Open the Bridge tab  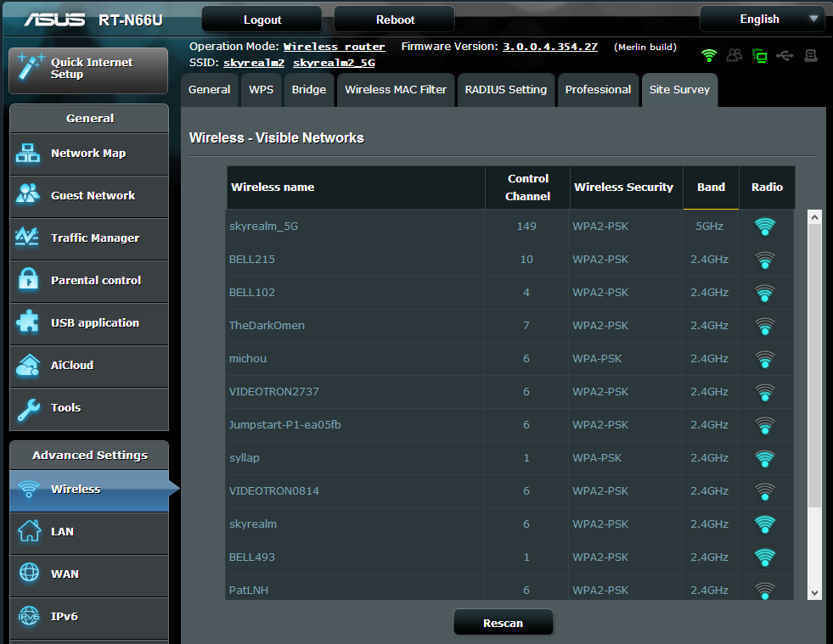tap(308, 90)
